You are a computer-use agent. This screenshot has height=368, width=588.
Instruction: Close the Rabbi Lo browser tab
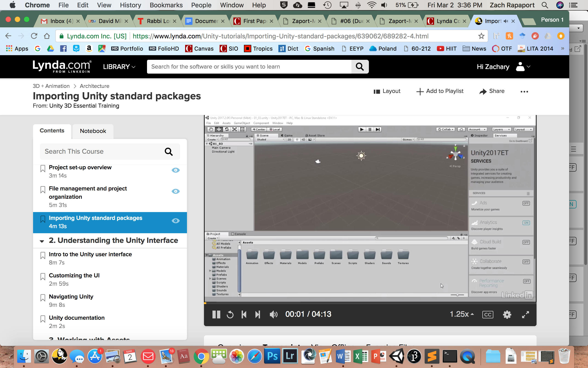[175, 21]
